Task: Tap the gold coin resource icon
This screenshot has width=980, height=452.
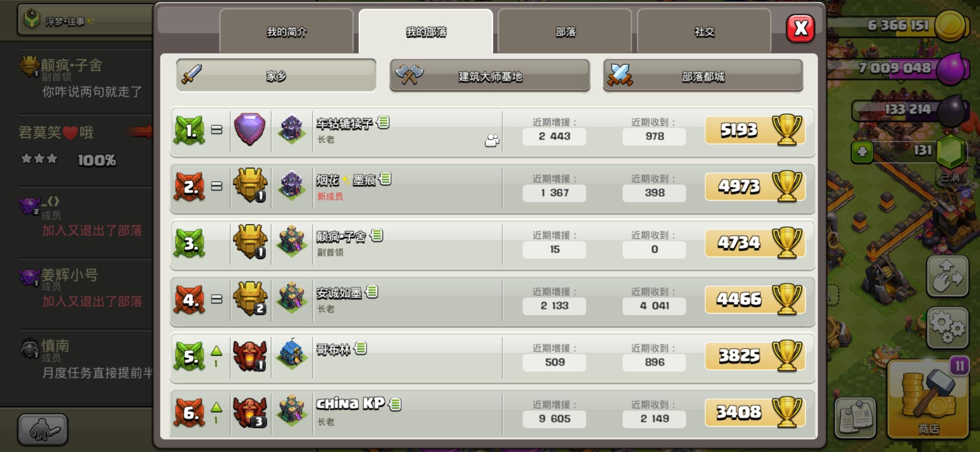Action: [x=951, y=26]
